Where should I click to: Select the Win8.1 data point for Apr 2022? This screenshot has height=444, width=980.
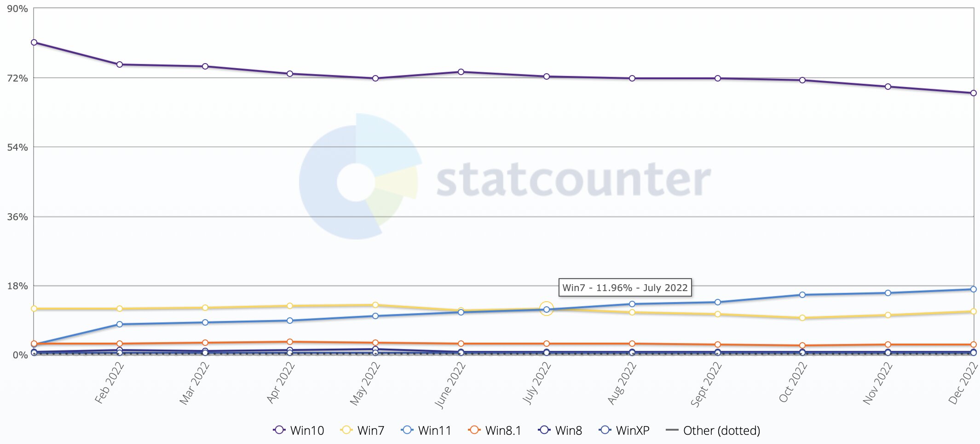[x=290, y=342]
